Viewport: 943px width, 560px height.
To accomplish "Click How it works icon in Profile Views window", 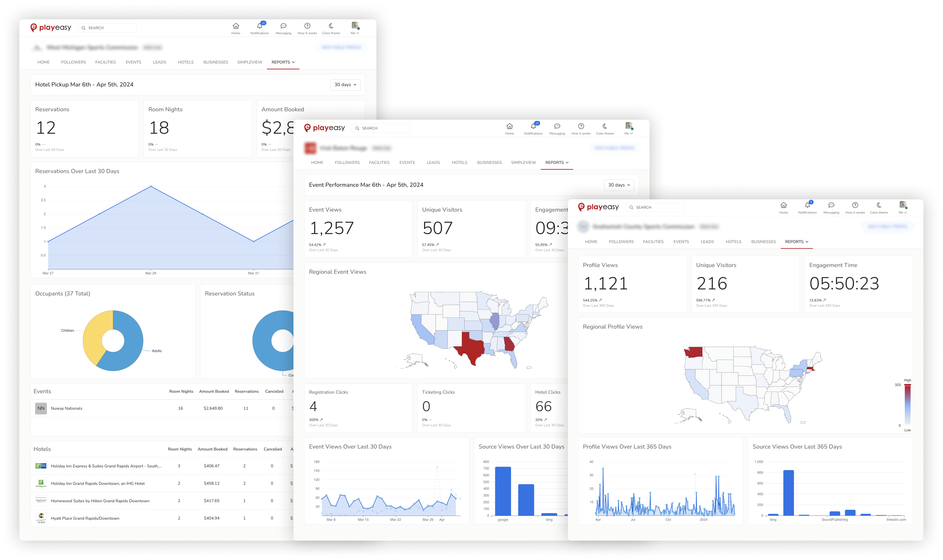I will (x=855, y=205).
